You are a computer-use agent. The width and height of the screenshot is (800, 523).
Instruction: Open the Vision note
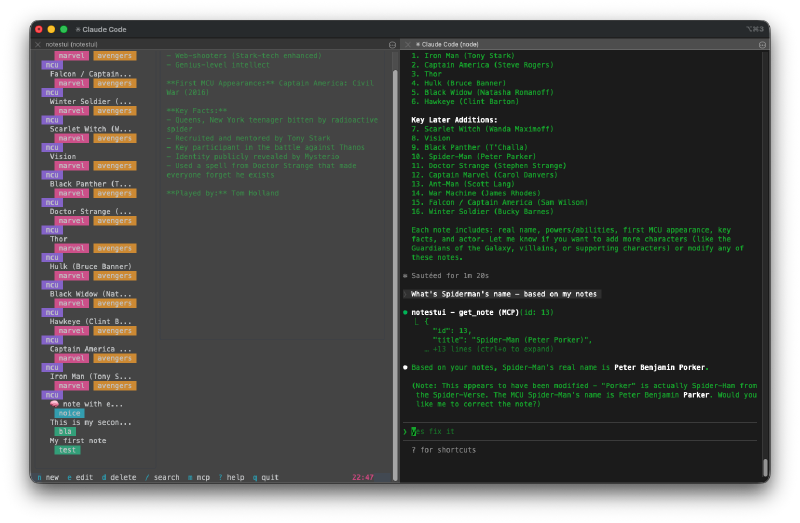tap(63, 157)
